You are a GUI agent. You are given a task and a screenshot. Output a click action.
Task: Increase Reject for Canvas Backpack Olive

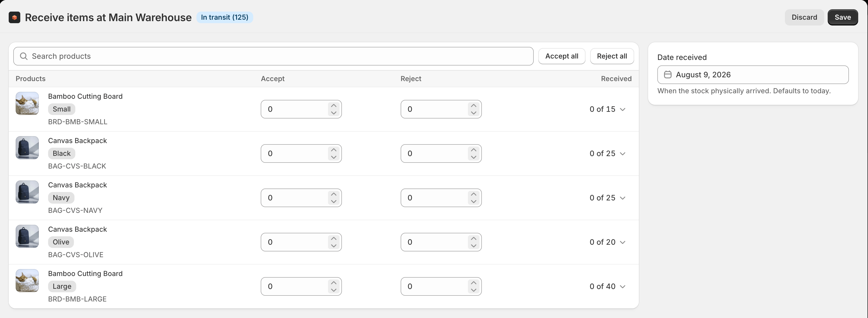[473, 239]
